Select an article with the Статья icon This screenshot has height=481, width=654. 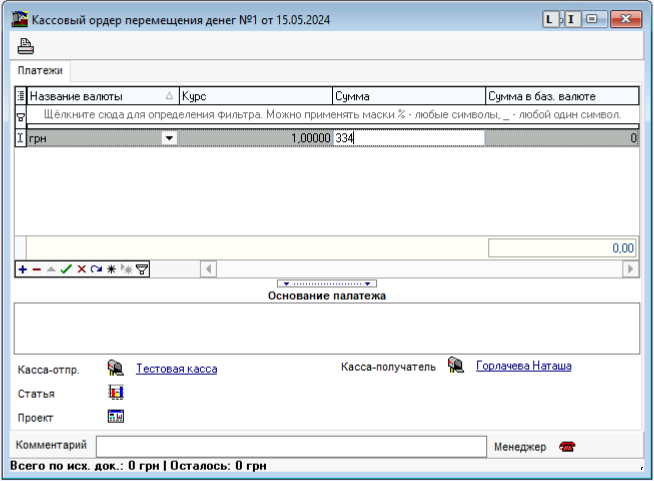115,393
